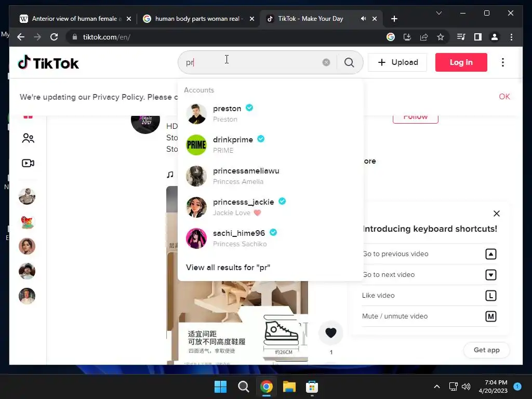Click into the TikTok search input
Image resolution: width=532 pixels, height=399 pixels.
point(253,62)
